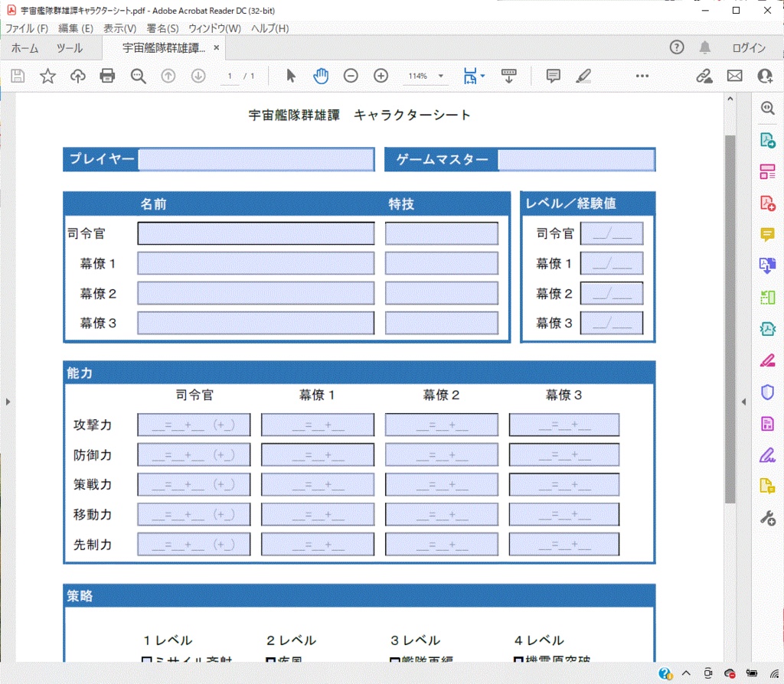Switch to the ホーム tab
This screenshot has height=684, width=784.
24,48
